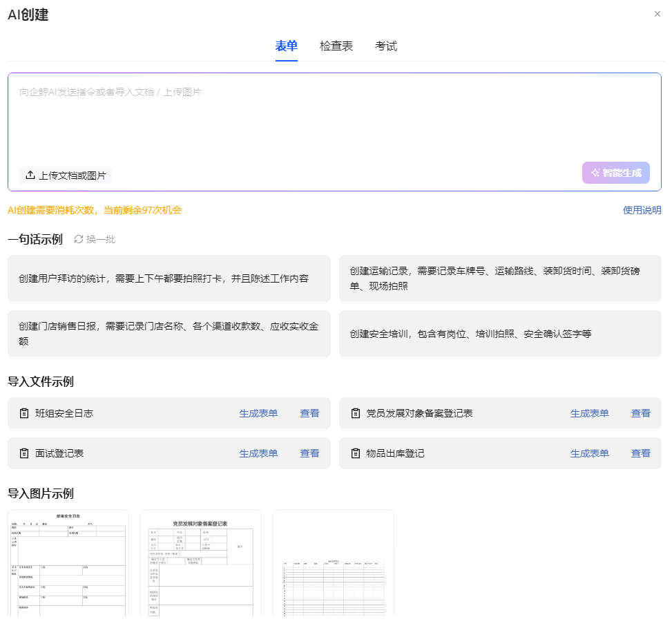Image resolution: width=672 pixels, height=626 pixels.
Task: Switch to the 检查表 tab
Action: click(336, 46)
